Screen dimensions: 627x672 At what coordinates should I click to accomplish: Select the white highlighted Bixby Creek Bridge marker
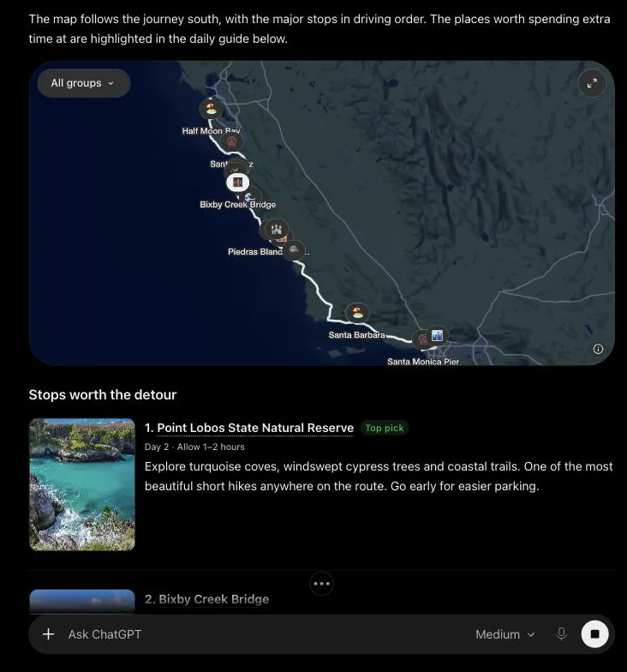click(238, 183)
